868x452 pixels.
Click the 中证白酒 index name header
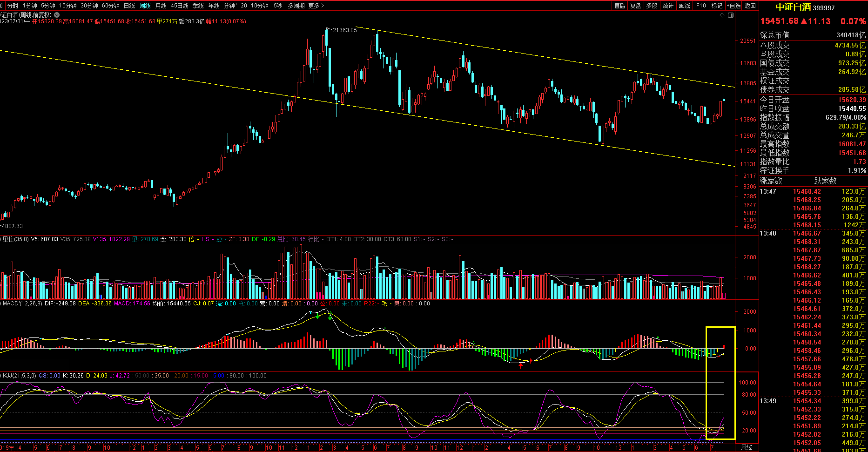[793, 7]
